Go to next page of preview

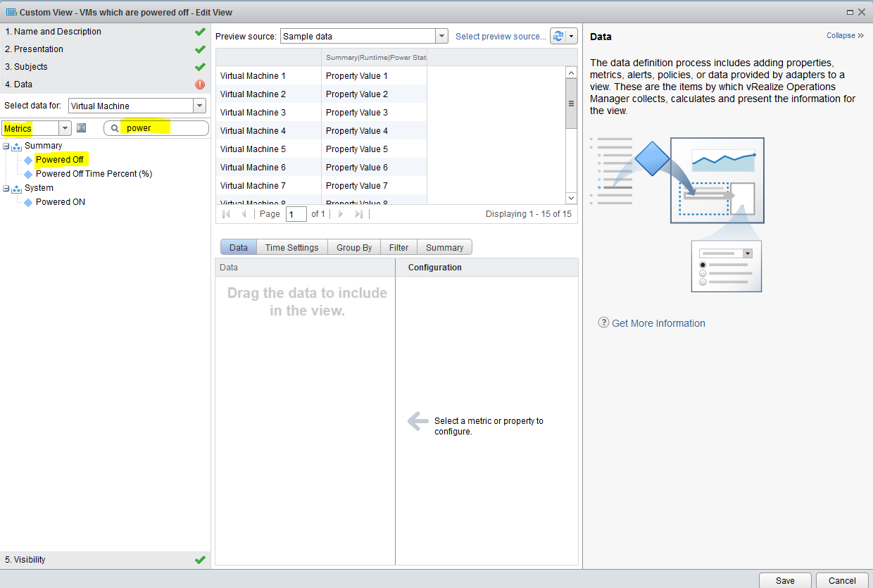pyautogui.click(x=341, y=214)
